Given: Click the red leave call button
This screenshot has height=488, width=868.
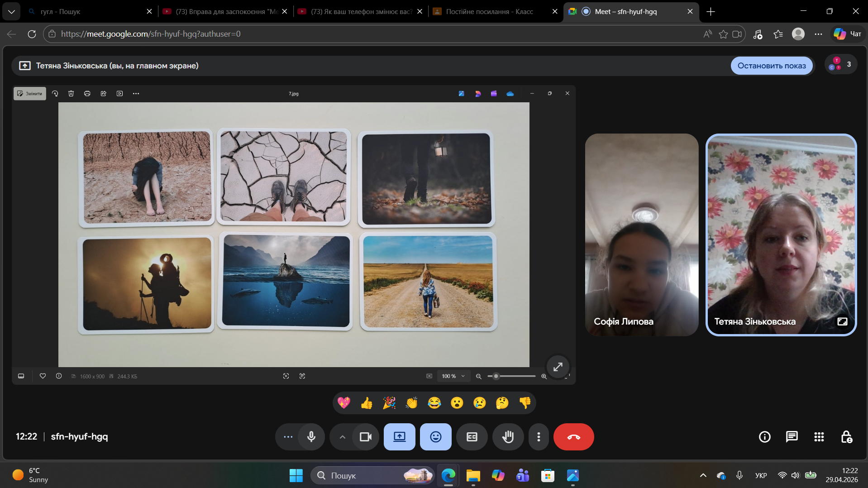Looking at the screenshot, I should click(x=573, y=437).
